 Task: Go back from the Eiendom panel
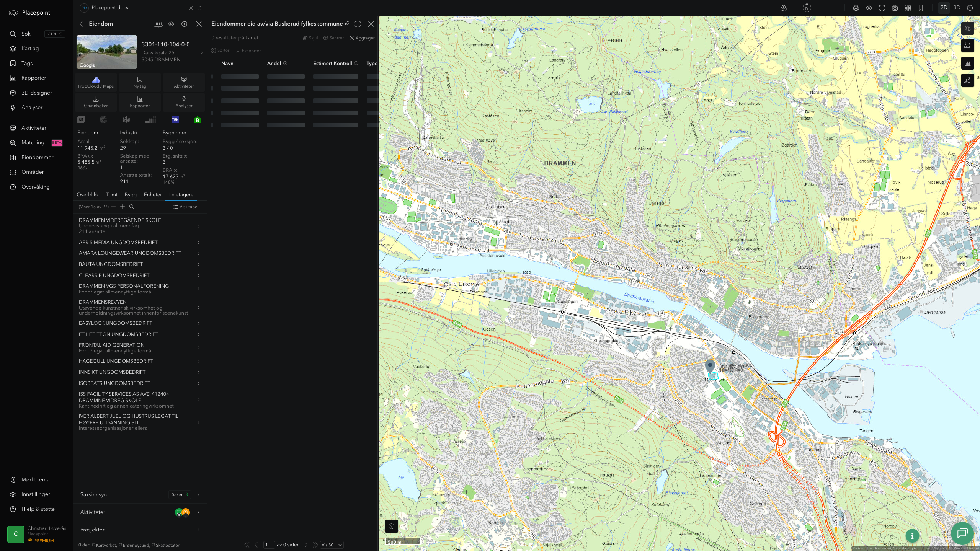pyautogui.click(x=81, y=24)
